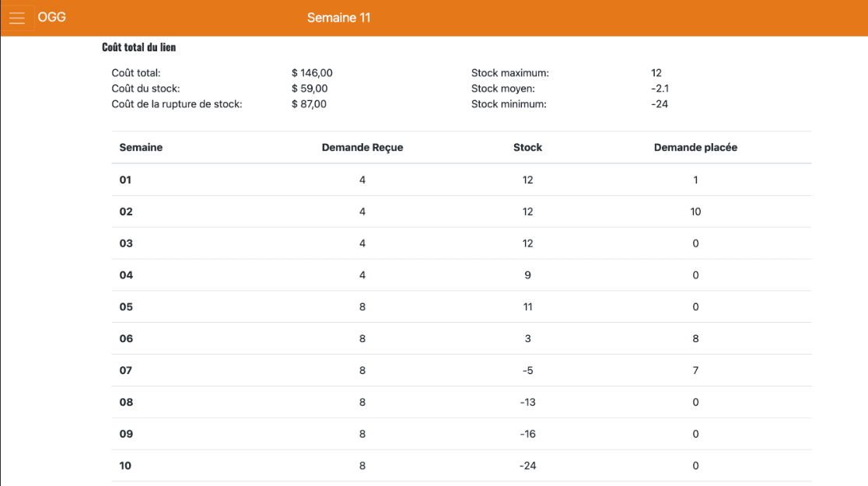Screen dimensions: 868x486
Task: Click the Demande Reçue column header
Action: pos(362,147)
